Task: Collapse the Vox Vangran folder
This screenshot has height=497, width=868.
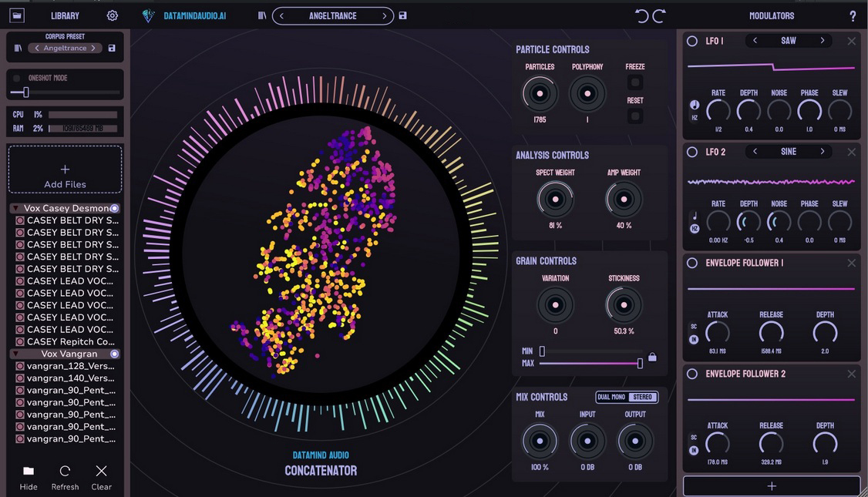Action: (x=15, y=354)
